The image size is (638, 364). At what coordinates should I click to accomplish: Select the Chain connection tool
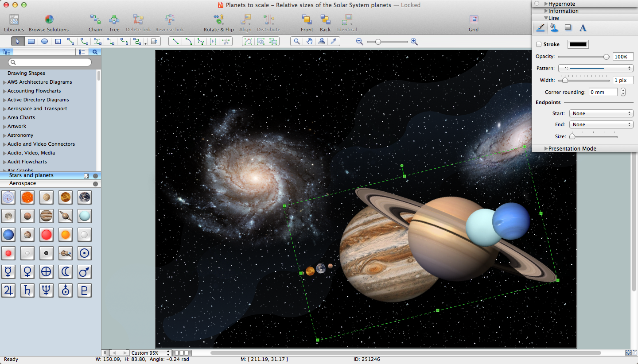point(95,19)
